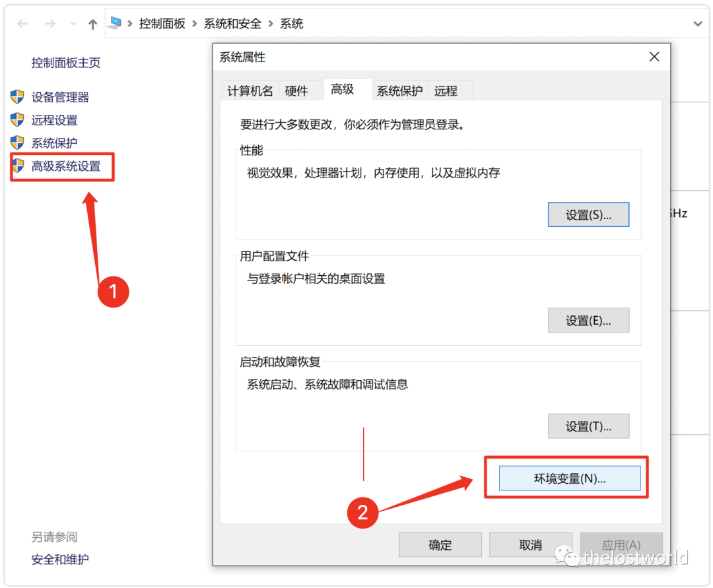Screen dimensions: 713x588
Task: Switch to 系统保护 tab in dialog
Action: [x=399, y=91]
